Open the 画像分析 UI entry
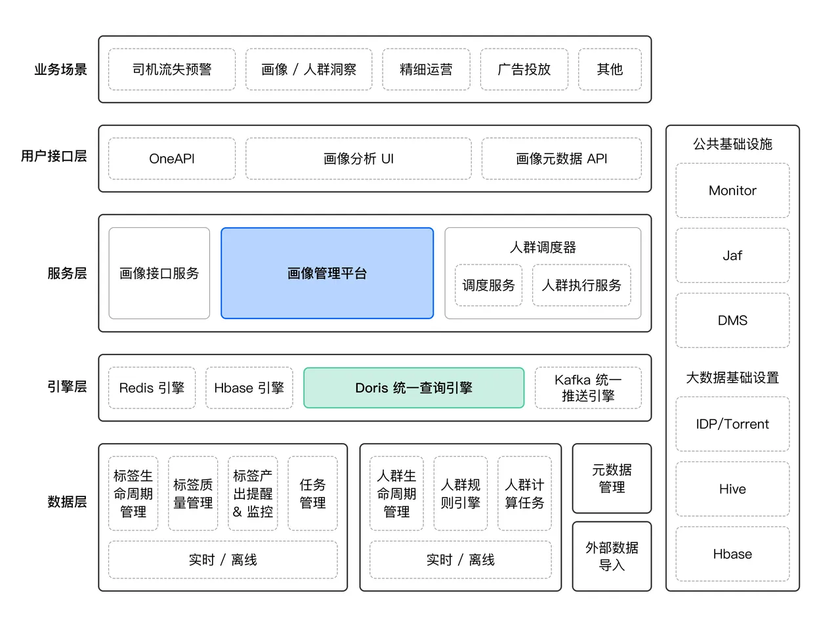The width and height of the screenshot is (840, 627). pyautogui.click(x=358, y=158)
